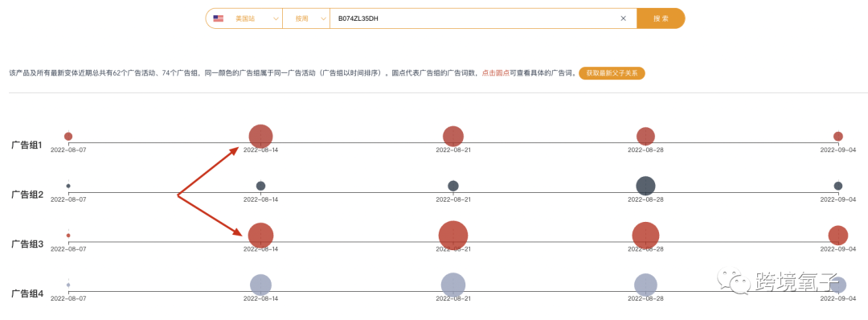This screenshot has height=320, width=868.
Task: Select 广告组3 bubble at 2022-09-04
Action: tap(838, 236)
